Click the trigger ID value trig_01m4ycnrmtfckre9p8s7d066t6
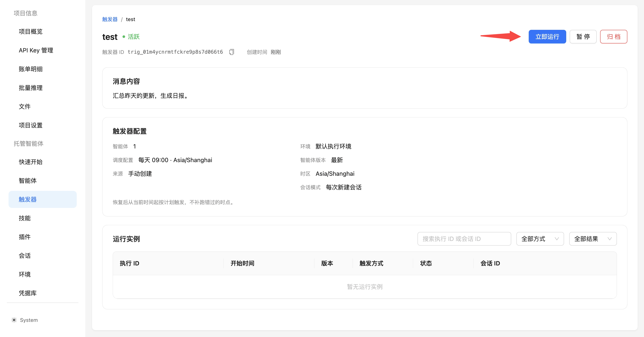This screenshot has height=337, width=644. click(x=175, y=52)
